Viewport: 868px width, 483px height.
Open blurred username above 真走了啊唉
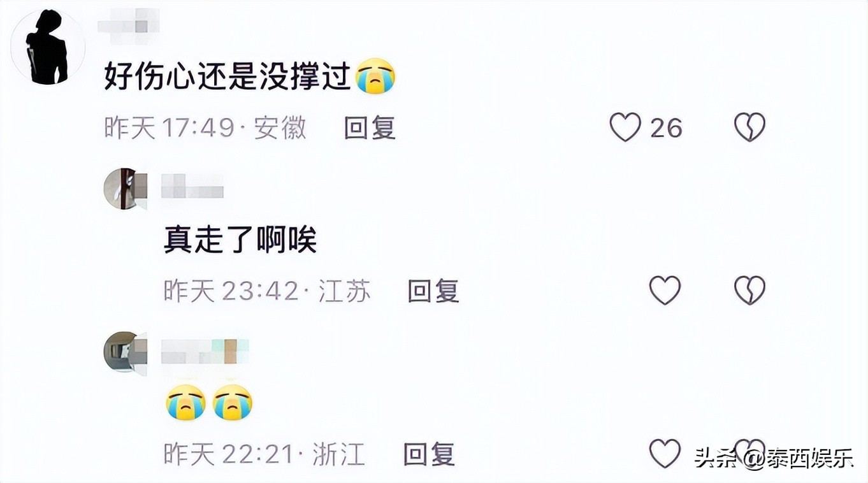[192, 187]
